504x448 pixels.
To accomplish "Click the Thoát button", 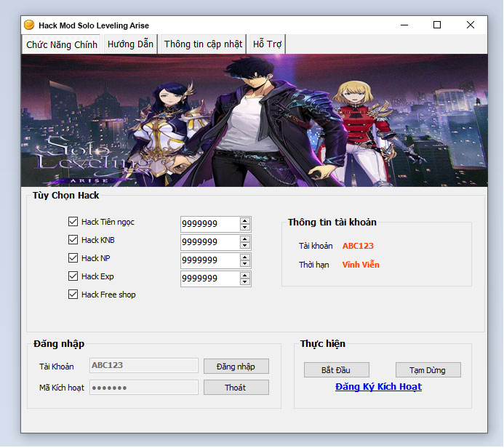I will [236, 388].
